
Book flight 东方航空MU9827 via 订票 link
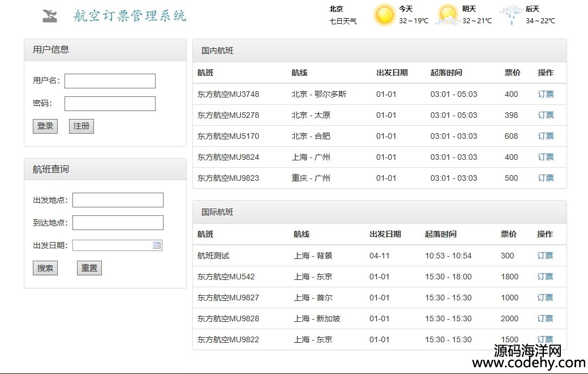click(545, 297)
